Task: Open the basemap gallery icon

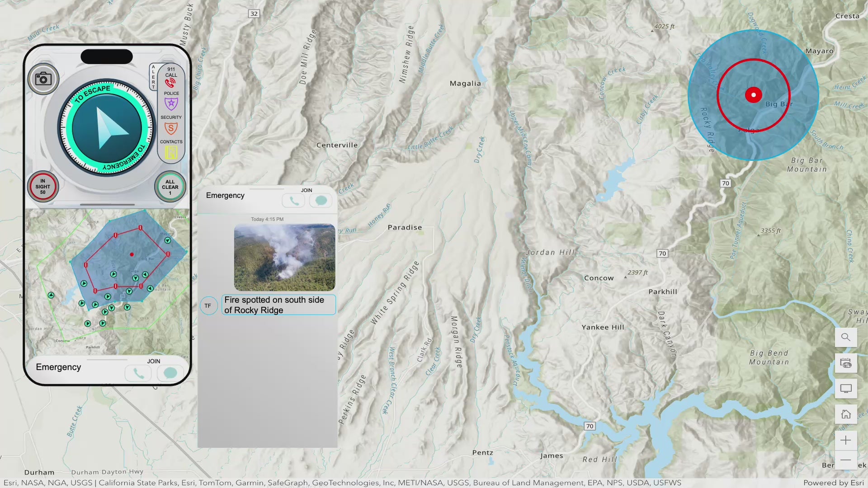Action: (x=845, y=363)
